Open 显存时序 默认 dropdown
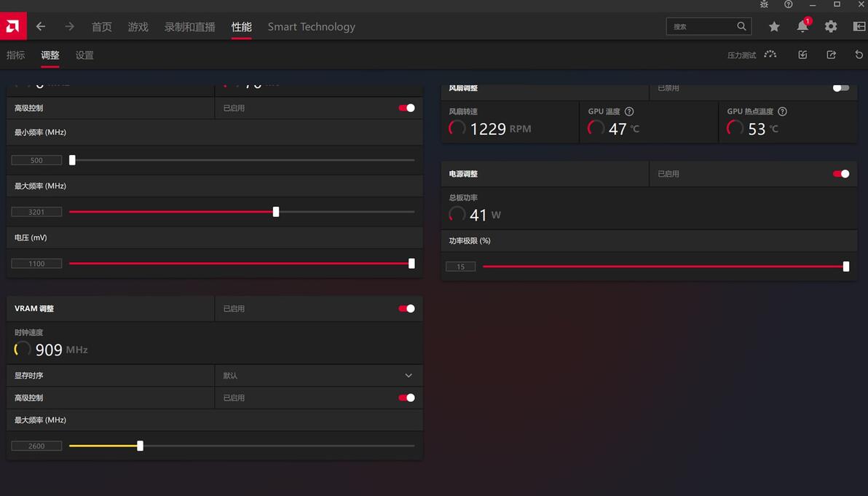The height and width of the screenshot is (496, 868). pos(318,375)
